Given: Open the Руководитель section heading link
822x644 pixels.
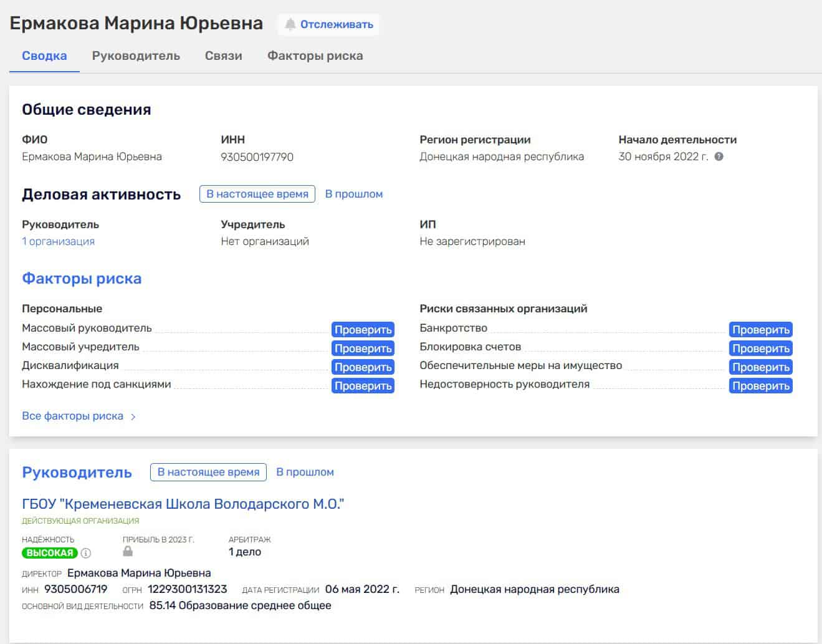Looking at the screenshot, I should [x=77, y=472].
